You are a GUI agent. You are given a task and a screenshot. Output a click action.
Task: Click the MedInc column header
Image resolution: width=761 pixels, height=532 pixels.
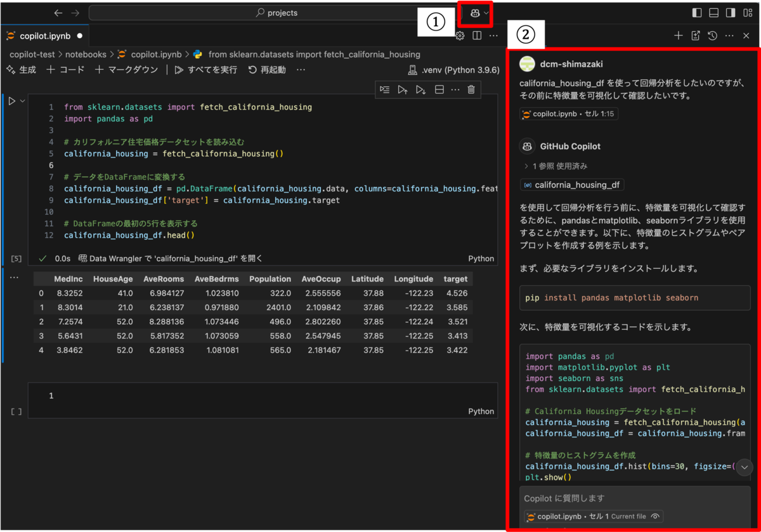point(68,279)
